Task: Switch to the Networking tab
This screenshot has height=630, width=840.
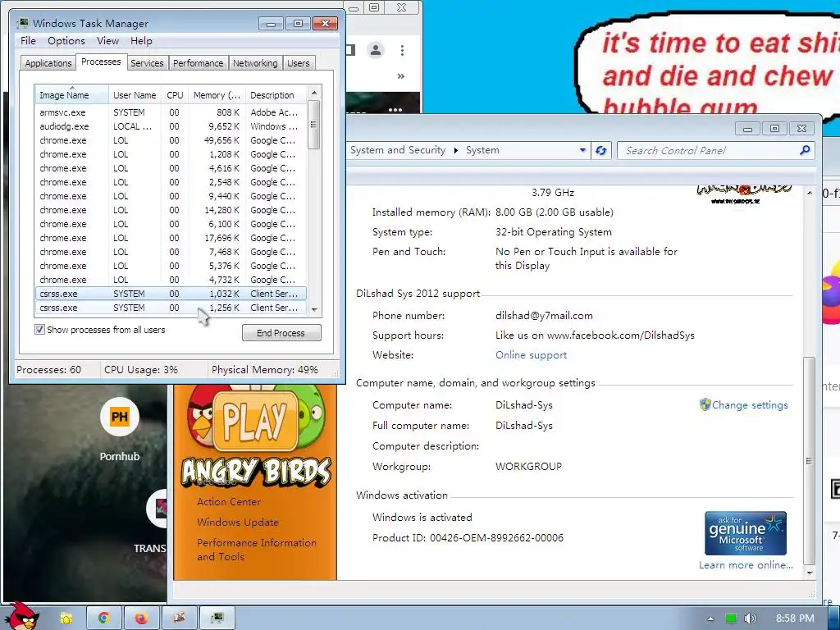Action: pos(255,63)
